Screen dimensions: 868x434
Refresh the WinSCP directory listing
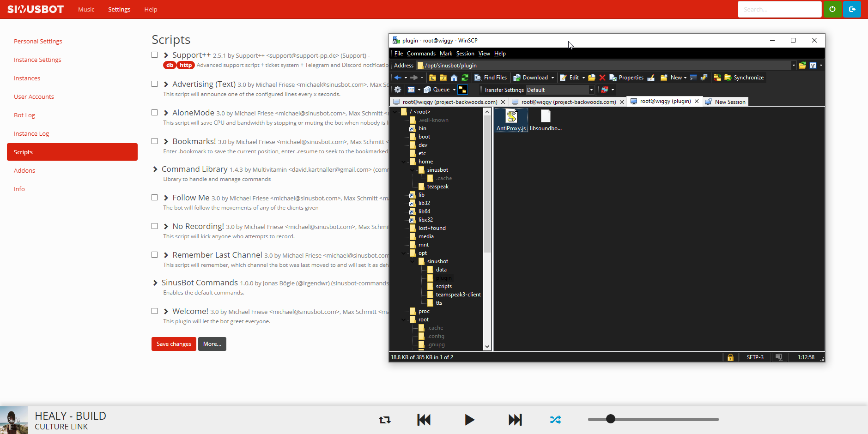click(x=465, y=78)
